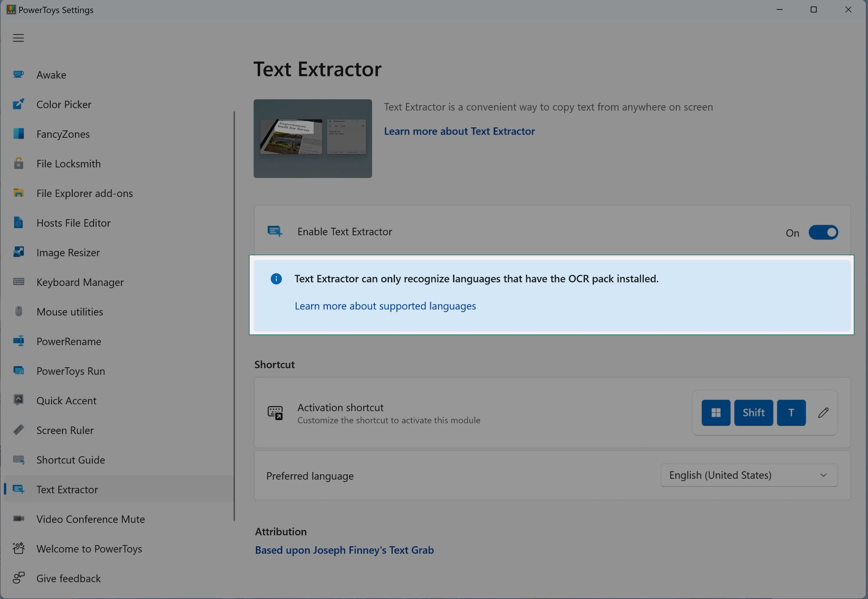This screenshot has height=599, width=868.
Task: Click the sidebar vertical scrollbar
Action: [x=234, y=316]
